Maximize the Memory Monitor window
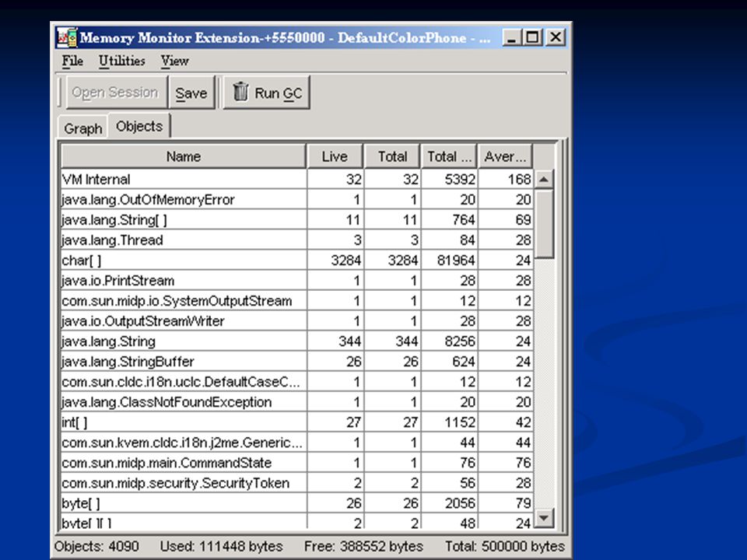The height and width of the screenshot is (560, 747). tap(532, 37)
